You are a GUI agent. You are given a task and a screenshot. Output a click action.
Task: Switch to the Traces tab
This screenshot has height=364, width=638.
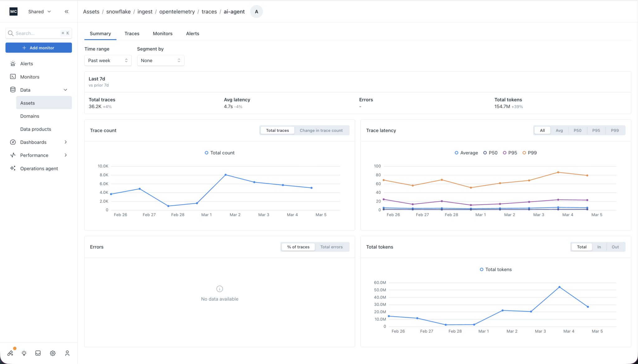pos(132,34)
